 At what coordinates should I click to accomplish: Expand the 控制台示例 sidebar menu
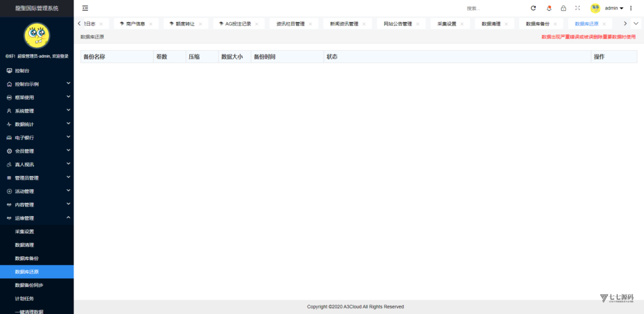[37, 84]
